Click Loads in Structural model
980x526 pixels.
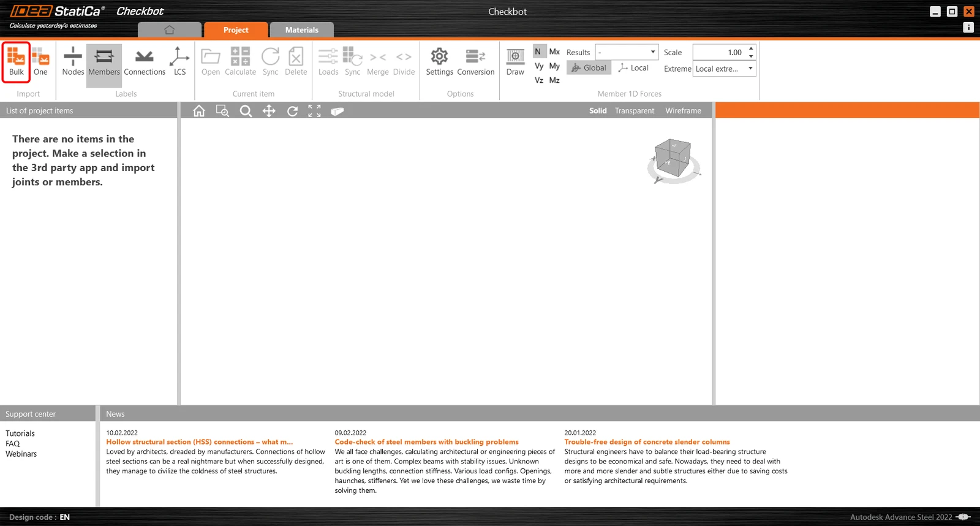[x=328, y=62]
